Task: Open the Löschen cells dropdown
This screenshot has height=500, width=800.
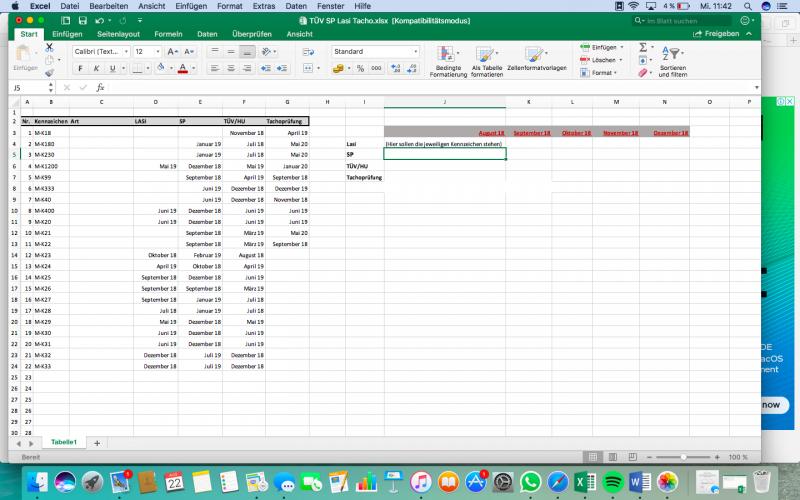Action: (x=601, y=60)
